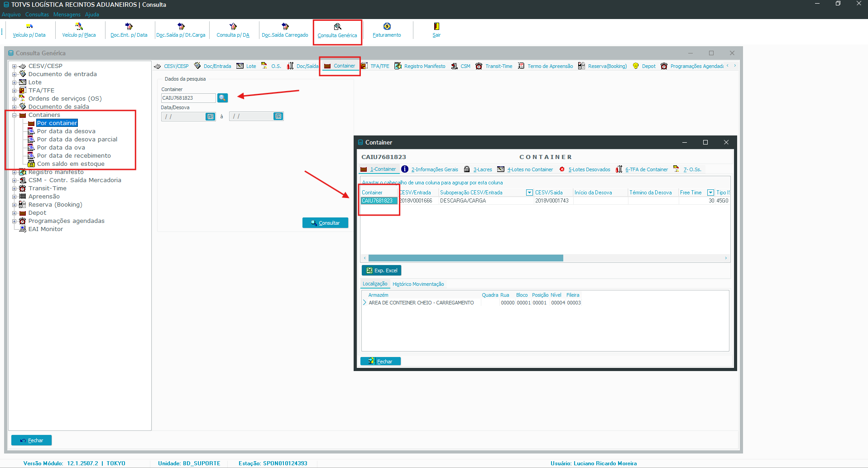
Task: Click the 2-Informações Gerais info icon
Action: tap(405, 169)
